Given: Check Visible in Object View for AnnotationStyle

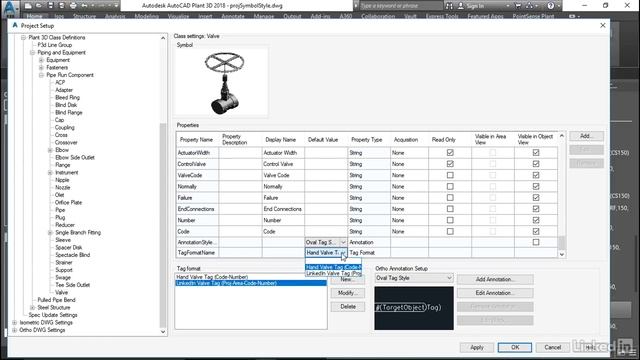Looking at the screenshot, I should (x=536, y=242).
